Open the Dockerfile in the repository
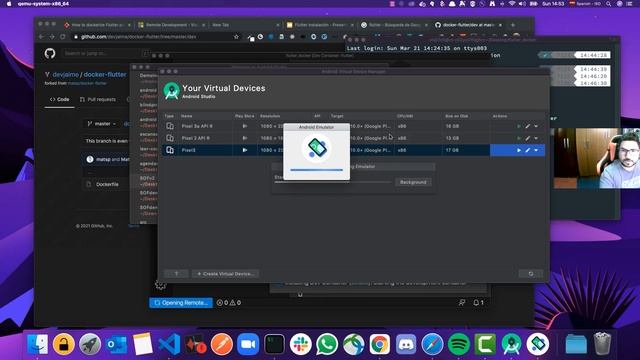This screenshot has height=360, width=640. pyautogui.click(x=107, y=184)
